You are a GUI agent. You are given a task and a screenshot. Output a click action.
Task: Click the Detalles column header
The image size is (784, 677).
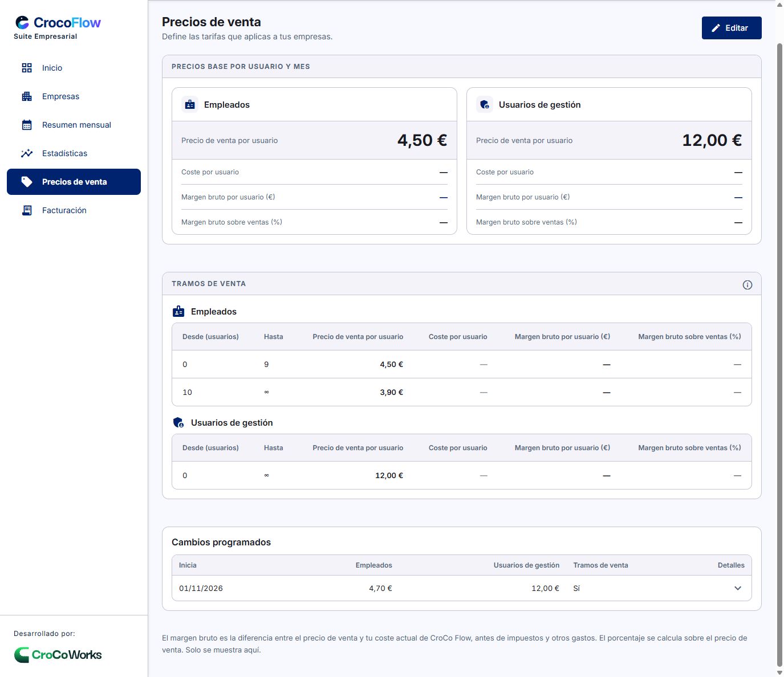731,565
